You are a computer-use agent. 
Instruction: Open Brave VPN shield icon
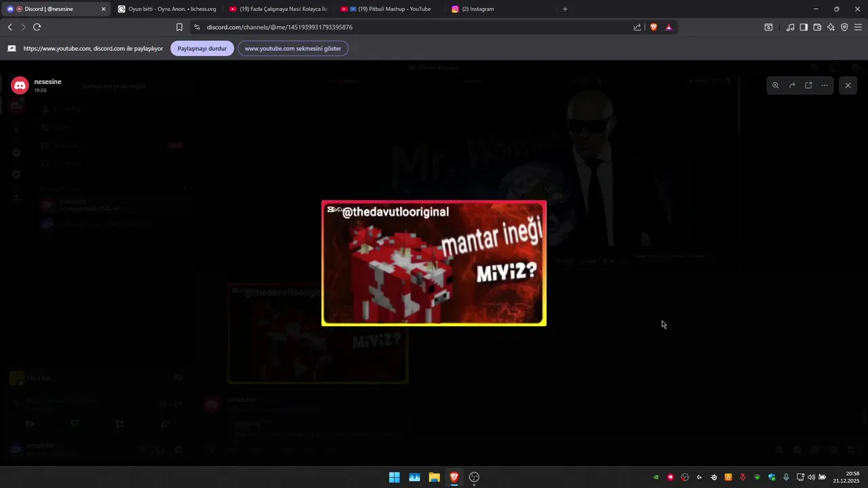pyautogui.click(x=844, y=27)
